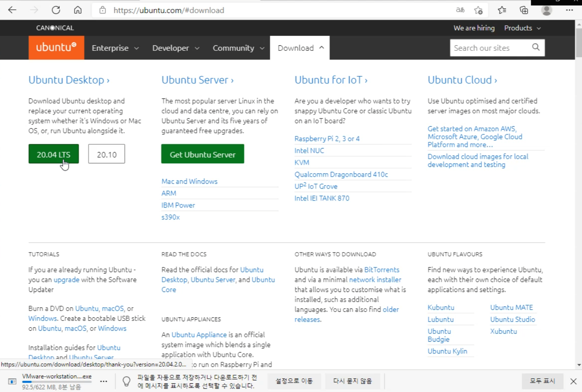Open the s390x link
This screenshot has width=582, height=392.
coord(171,217)
